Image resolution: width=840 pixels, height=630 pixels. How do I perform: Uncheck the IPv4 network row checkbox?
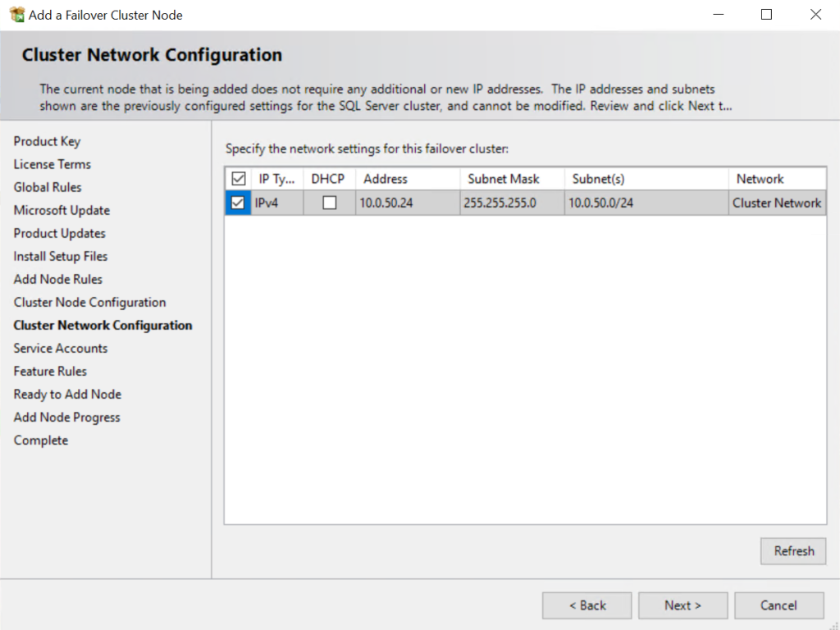pyautogui.click(x=237, y=202)
